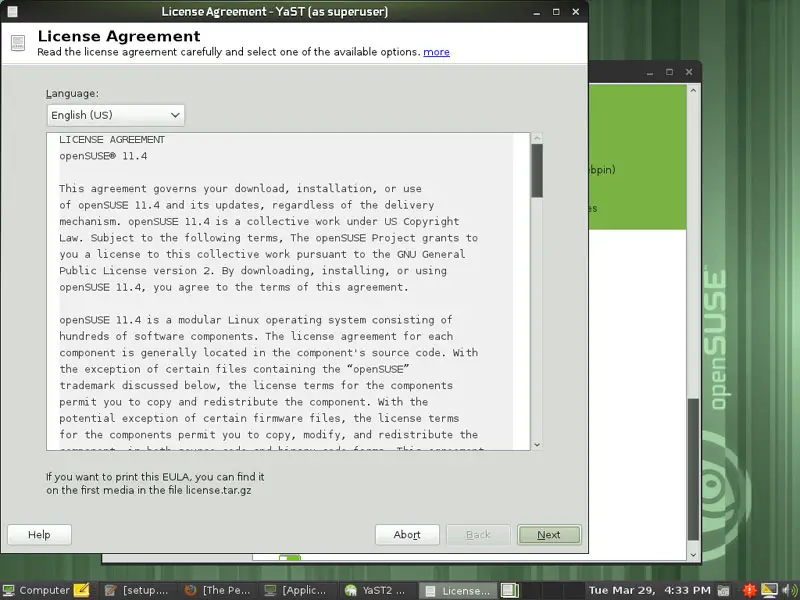This screenshot has height=600, width=800.
Task: Open the Computer menu in the taskbar
Action: [x=36, y=590]
